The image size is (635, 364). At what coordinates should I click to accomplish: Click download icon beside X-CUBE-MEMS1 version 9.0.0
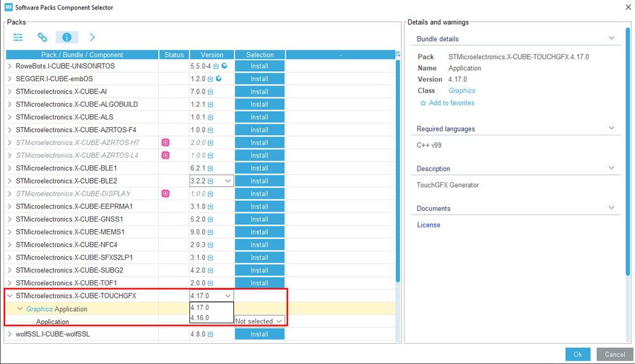point(210,233)
